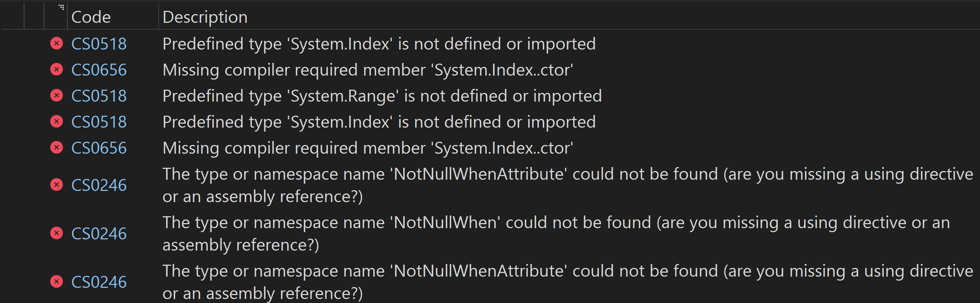Click the red error icon on the second CS0656 row
This screenshot has height=303, width=980.
point(56,147)
